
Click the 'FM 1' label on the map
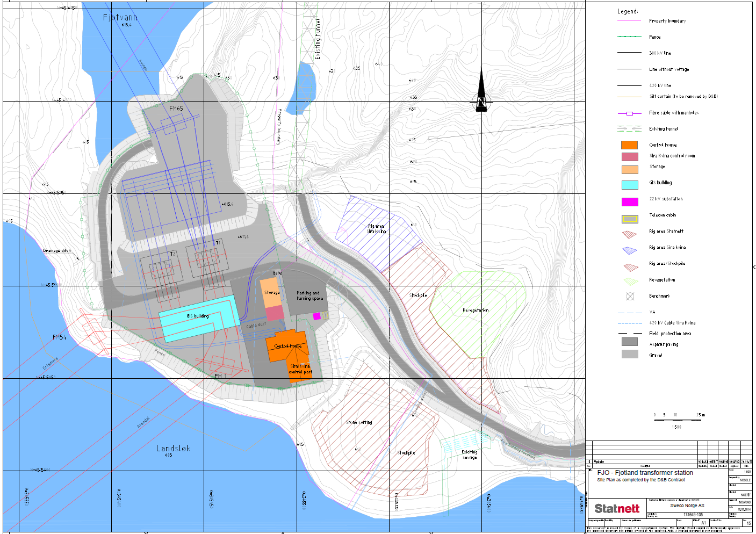(220, 376)
